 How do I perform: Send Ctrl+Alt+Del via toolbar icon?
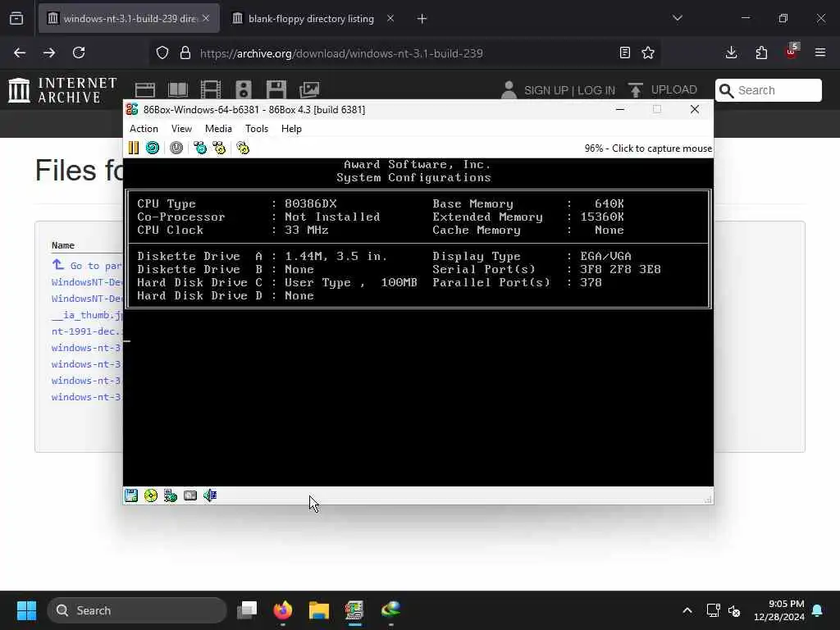pos(200,148)
